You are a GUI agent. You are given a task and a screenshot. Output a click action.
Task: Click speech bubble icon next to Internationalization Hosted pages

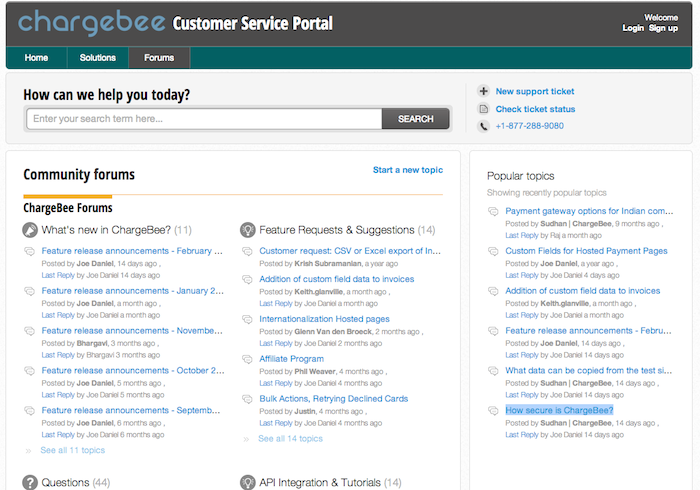point(247,320)
